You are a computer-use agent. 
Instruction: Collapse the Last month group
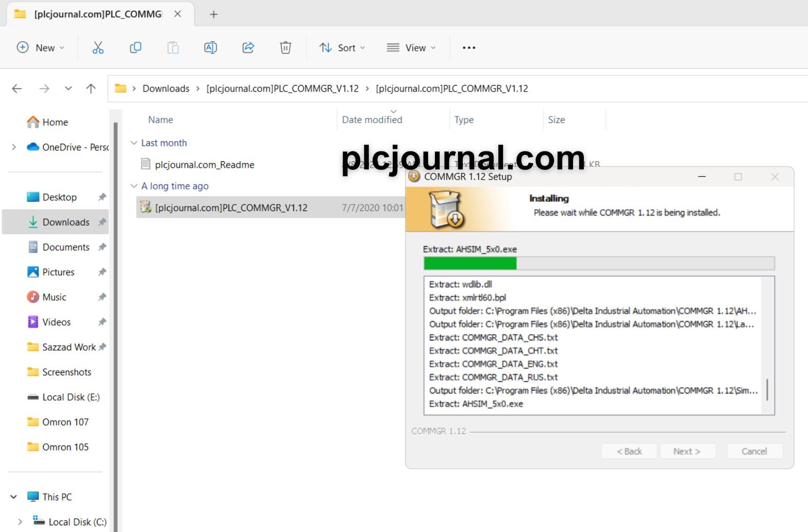[x=134, y=143]
